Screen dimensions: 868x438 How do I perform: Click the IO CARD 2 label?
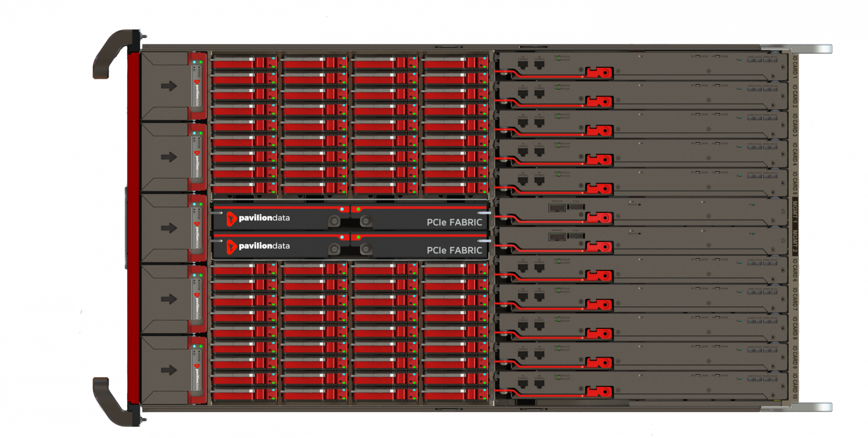(x=795, y=96)
